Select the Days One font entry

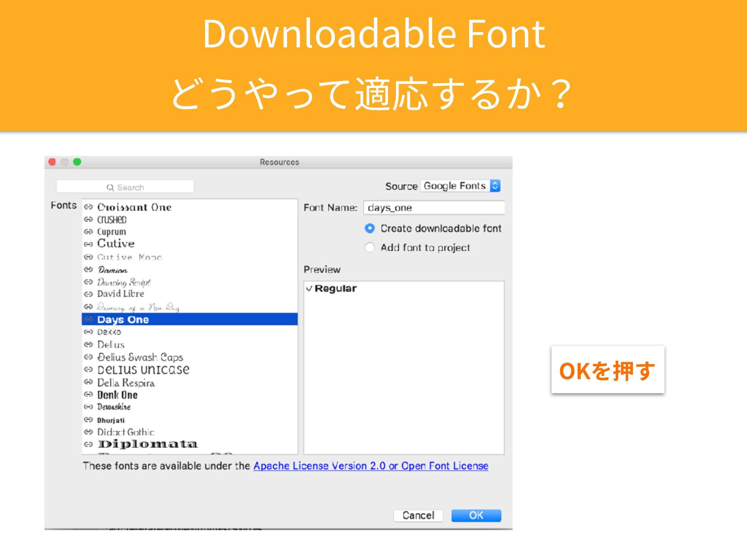click(123, 319)
